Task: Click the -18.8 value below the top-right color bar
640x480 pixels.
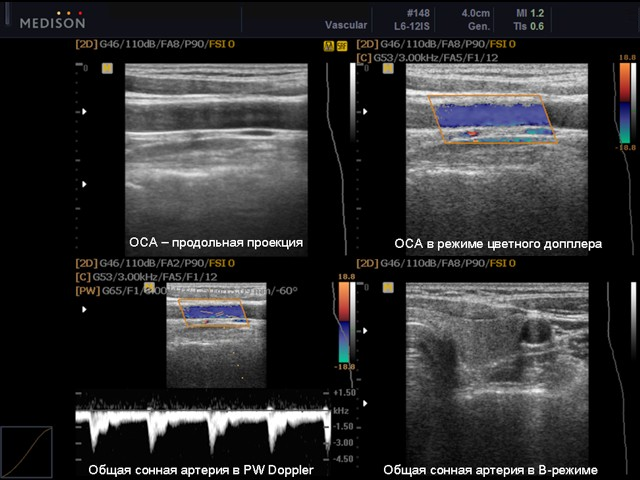Action: coord(626,147)
